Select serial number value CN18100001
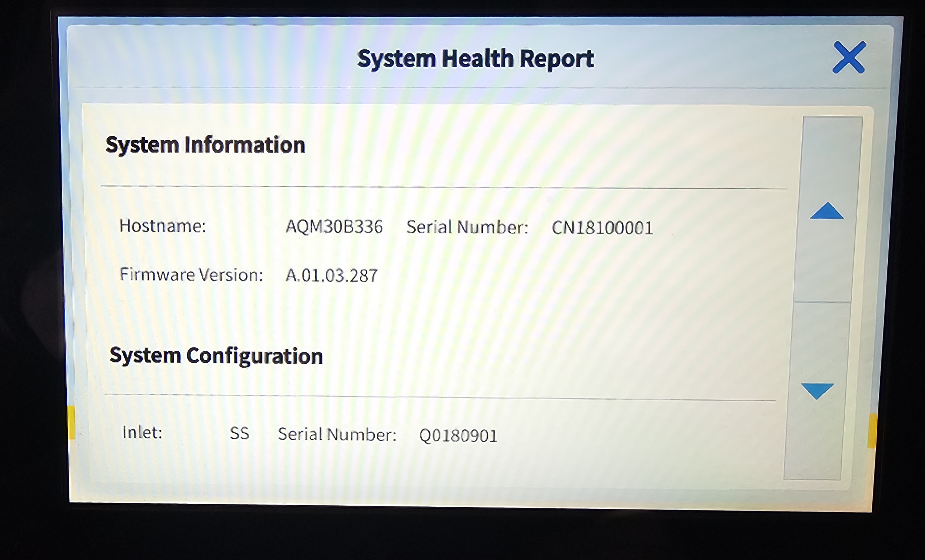The width and height of the screenshot is (925, 560). 602,228
